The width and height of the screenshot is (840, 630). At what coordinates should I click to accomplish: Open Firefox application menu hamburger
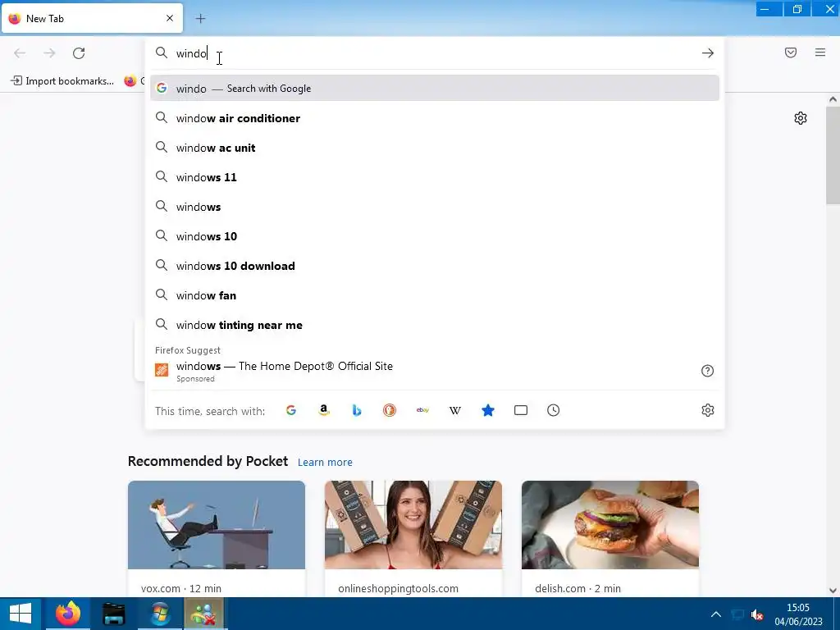820,52
